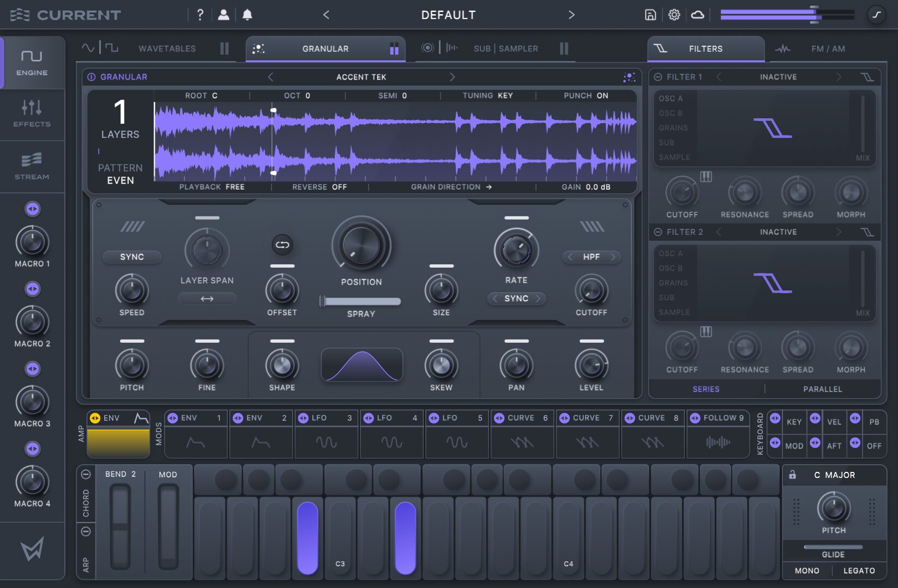Image resolution: width=898 pixels, height=588 pixels.
Task: Click the Filter 1 filter type icon
Action: 867,77
